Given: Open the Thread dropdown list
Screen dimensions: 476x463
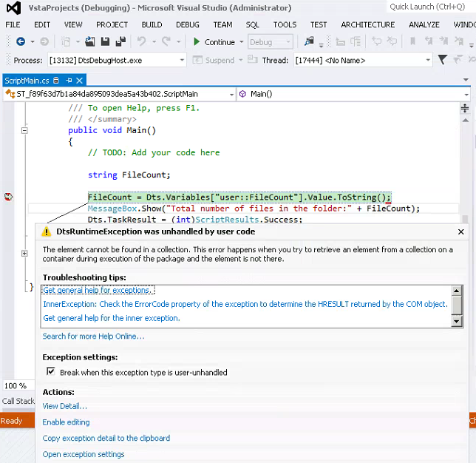Looking at the screenshot, I should [x=427, y=61].
